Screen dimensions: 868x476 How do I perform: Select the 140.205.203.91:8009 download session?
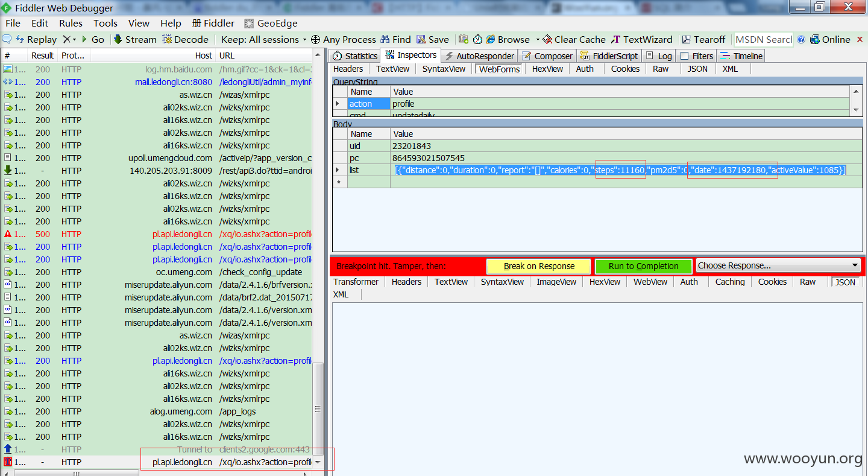pos(157,171)
